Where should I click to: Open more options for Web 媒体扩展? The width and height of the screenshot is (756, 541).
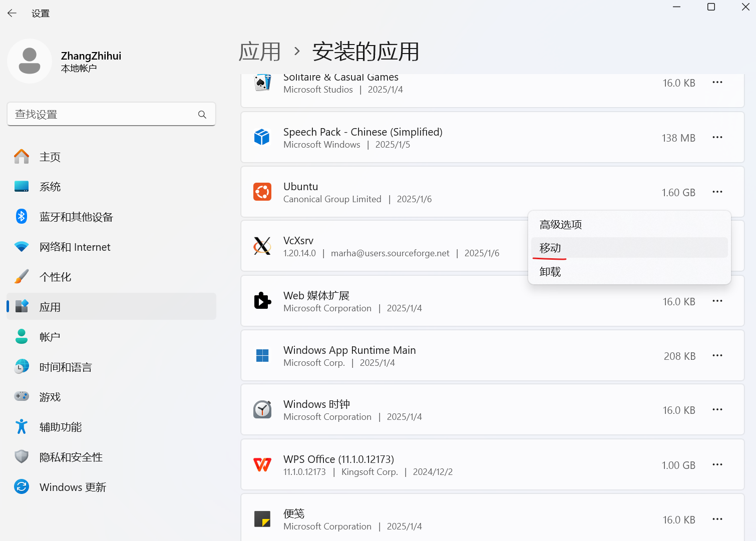717,301
